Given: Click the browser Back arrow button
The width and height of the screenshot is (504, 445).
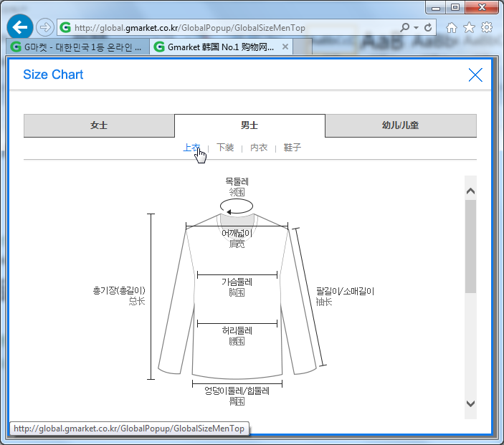Looking at the screenshot, I should coord(20,27).
